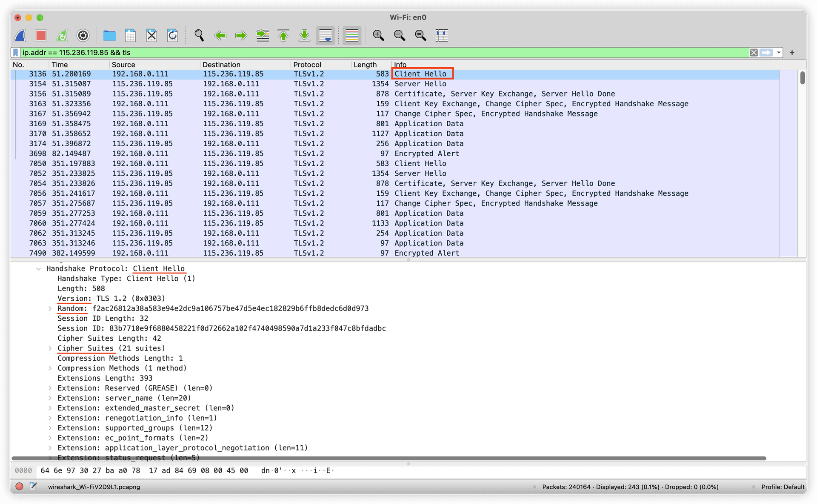Image resolution: width=817 pixels, height=504 pixels.
Task: Click the display filter bookmark icon
Action: 16,53
